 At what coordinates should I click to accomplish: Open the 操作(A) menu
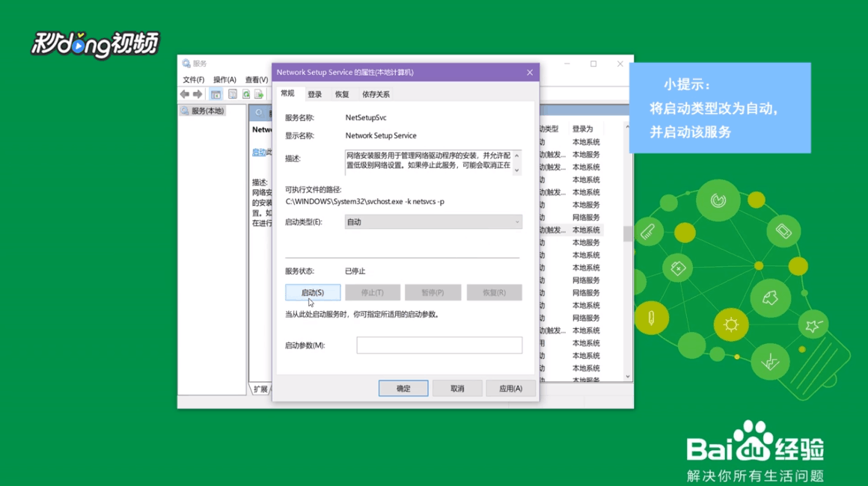[224, 79]
